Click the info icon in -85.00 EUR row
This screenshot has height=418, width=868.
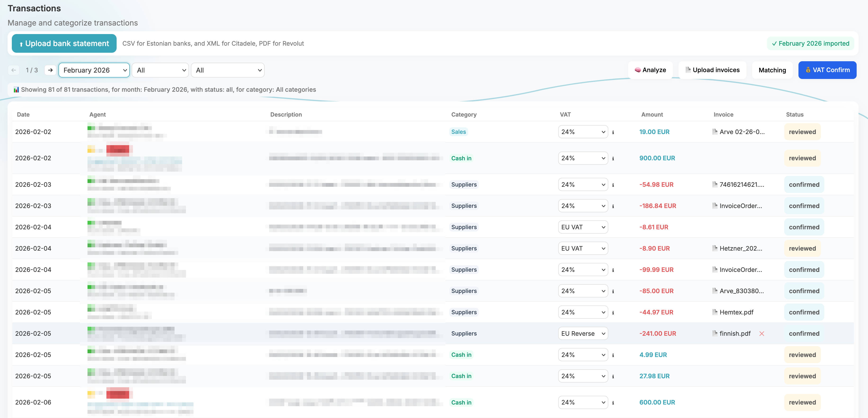[x=613, y=291]
